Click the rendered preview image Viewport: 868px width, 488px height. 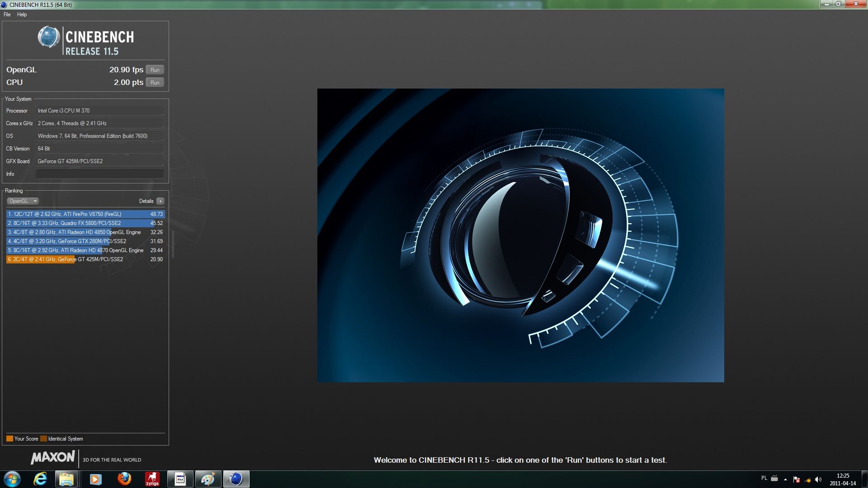520,235
